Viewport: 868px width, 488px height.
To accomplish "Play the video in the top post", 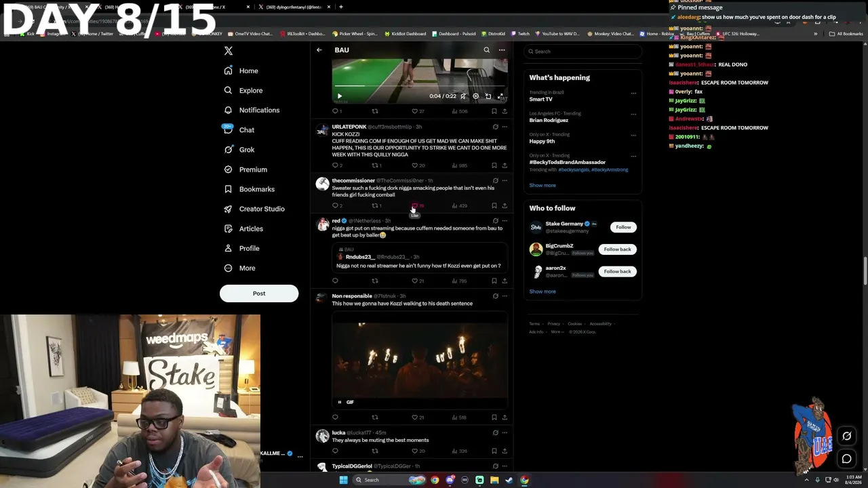I will [x=340, y=96].
